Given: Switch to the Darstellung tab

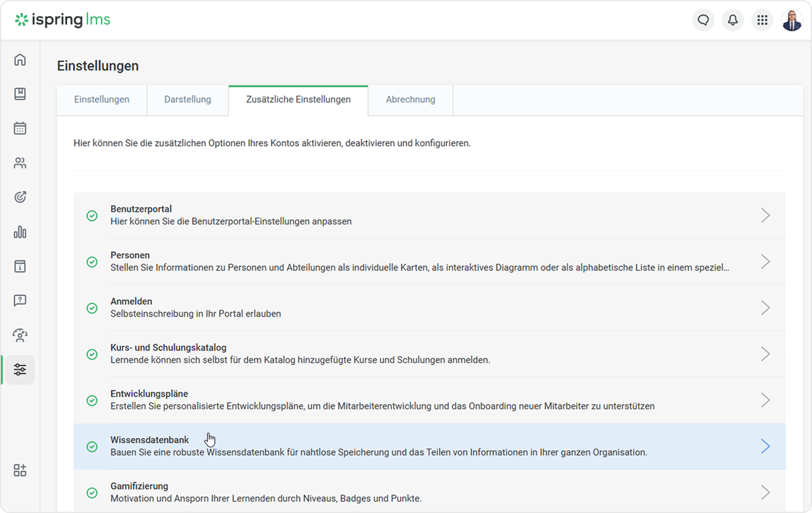Looking at the screenshot, I should click(188, 100).
